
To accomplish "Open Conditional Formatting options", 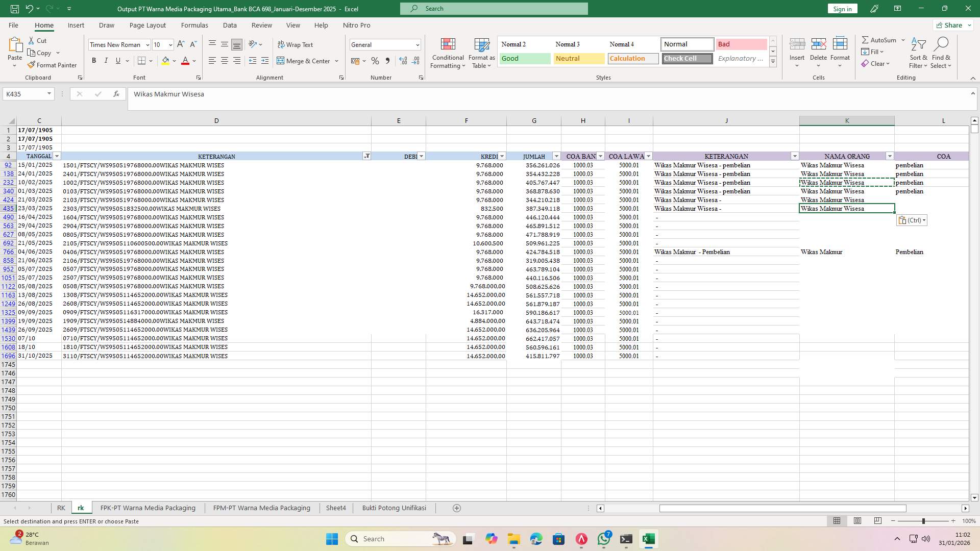I will tap(448, 53).
